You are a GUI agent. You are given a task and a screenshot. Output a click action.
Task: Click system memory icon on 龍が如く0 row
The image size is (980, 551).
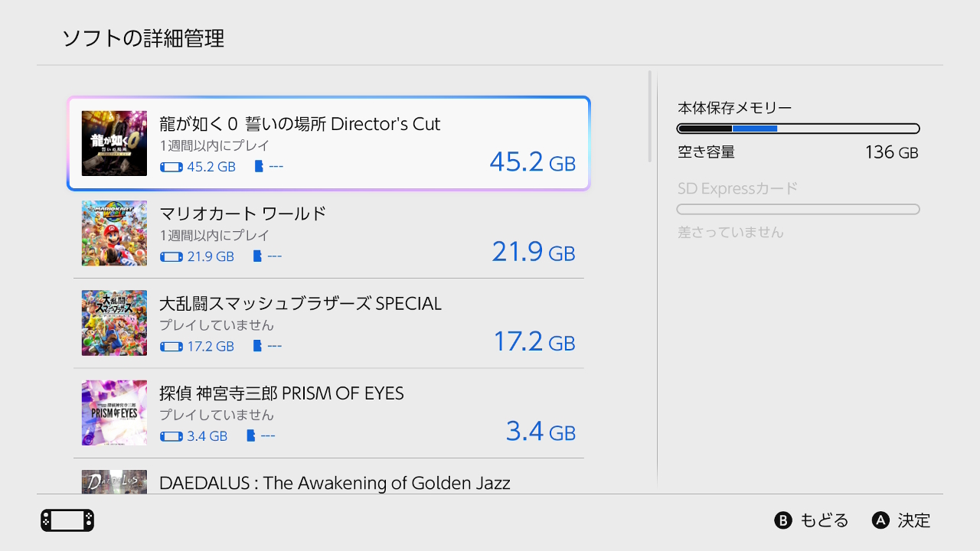click(171, 167)
